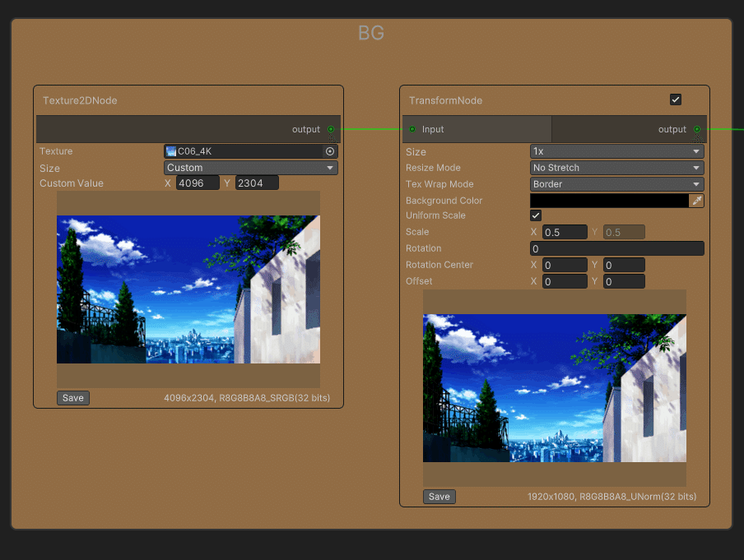Save the Texture2DNode preview
Viewport: 744px width, 560px height.
[73, 398]
